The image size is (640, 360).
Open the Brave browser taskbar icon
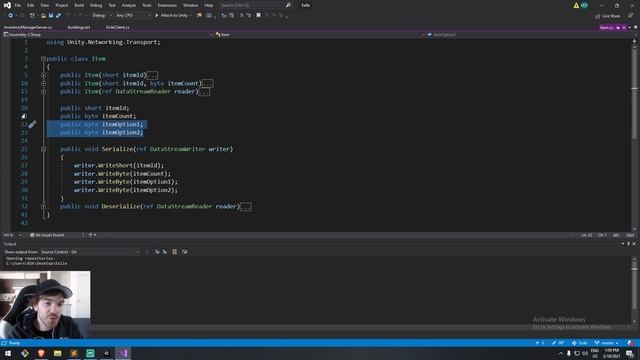pos(41,353)
